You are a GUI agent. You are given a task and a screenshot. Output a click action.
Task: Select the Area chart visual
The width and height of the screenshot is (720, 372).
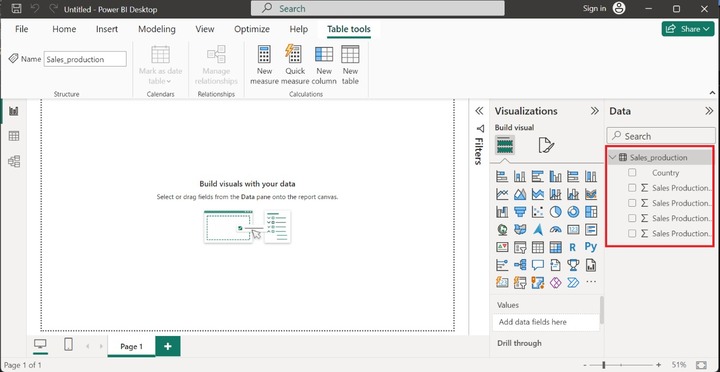coord(520,194)
